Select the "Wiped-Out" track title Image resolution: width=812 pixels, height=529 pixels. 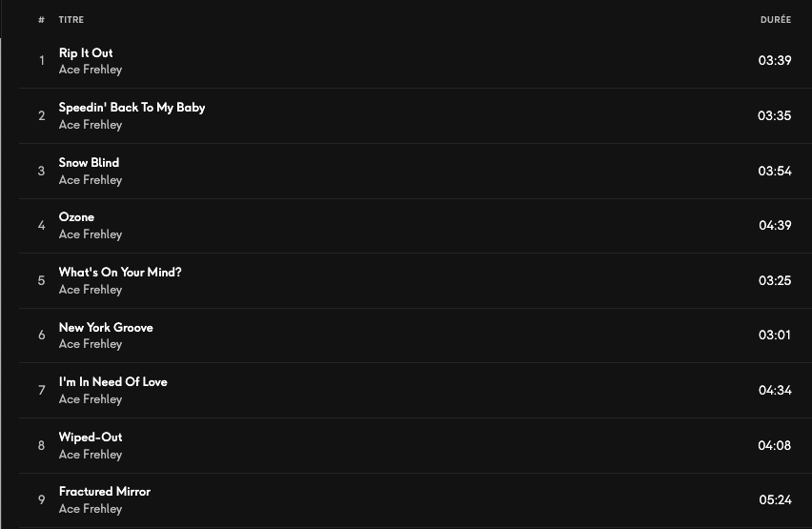click(x=91, y=437)
